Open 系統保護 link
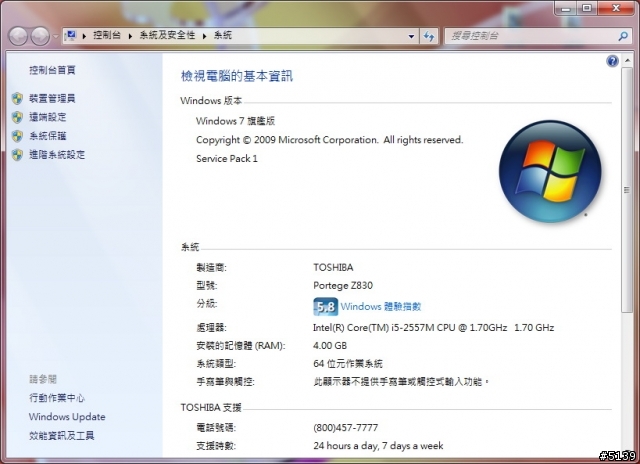This screenshot has width=640, height=464. click(48, 136)
